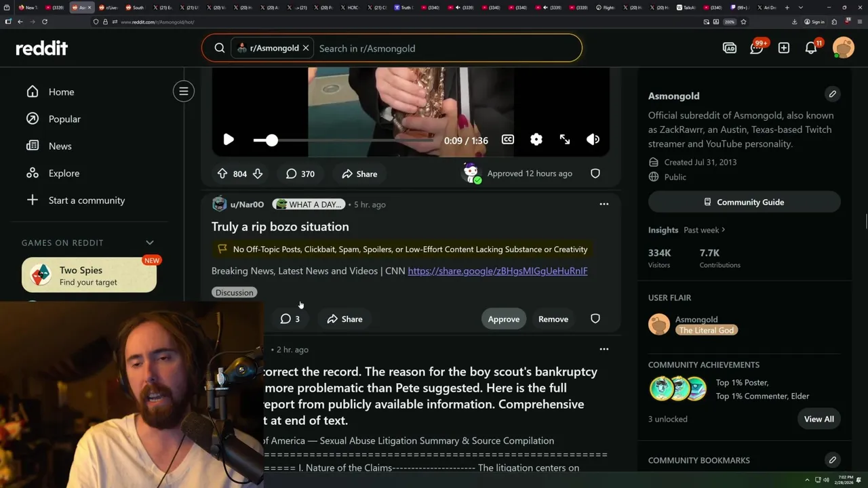Click the moderator avatar with approved checkmark

click(471, 173)
